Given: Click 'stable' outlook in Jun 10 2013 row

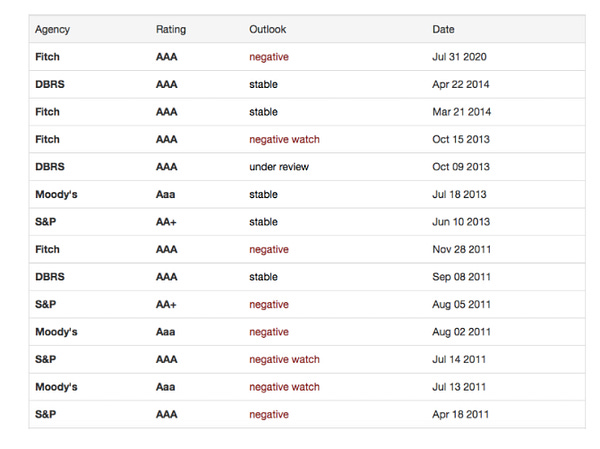Looking at the screenshot, I should pyautogui.click(x=263, y=222).
